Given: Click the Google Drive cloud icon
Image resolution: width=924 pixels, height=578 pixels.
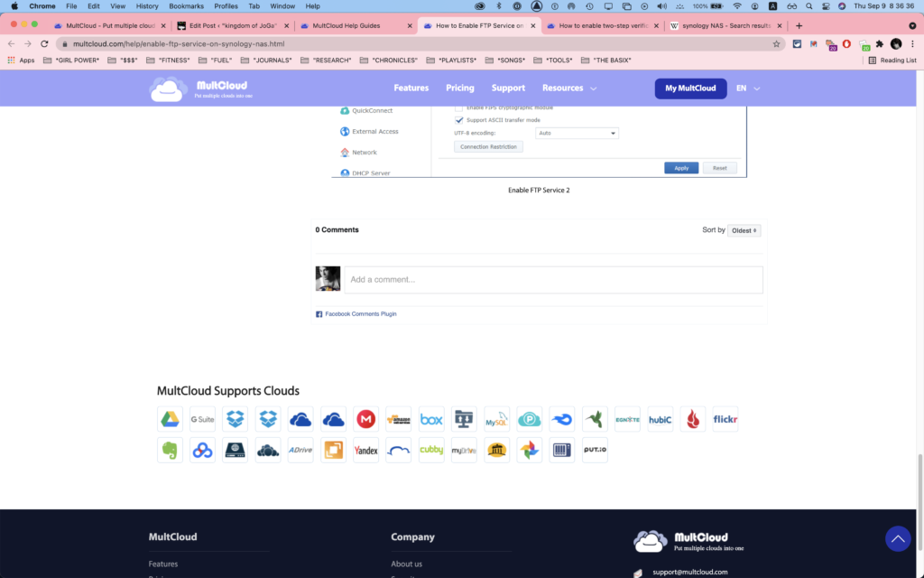Looking at the screenshot, I should [x=170, y=419].
